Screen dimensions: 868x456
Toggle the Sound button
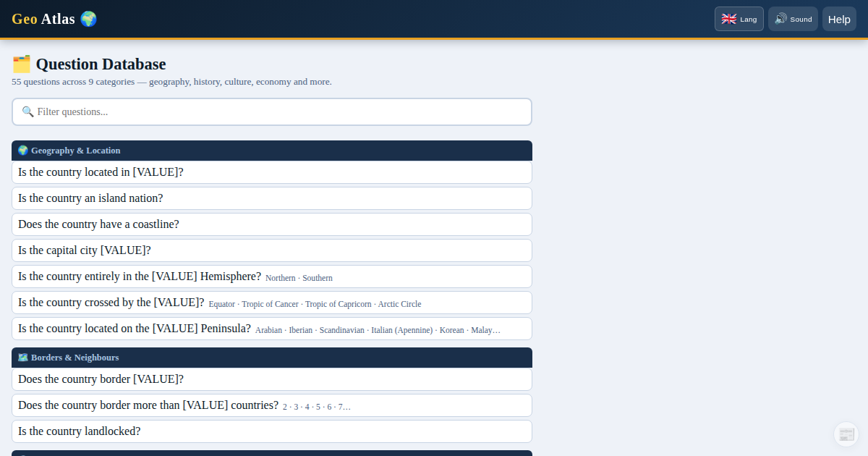pos(793,19)
